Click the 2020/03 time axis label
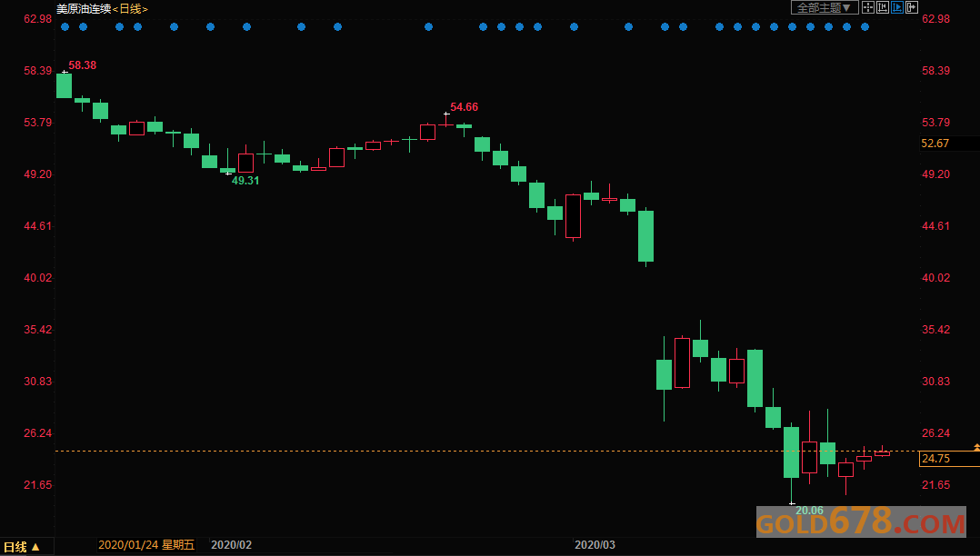 [x=595, y=545]
